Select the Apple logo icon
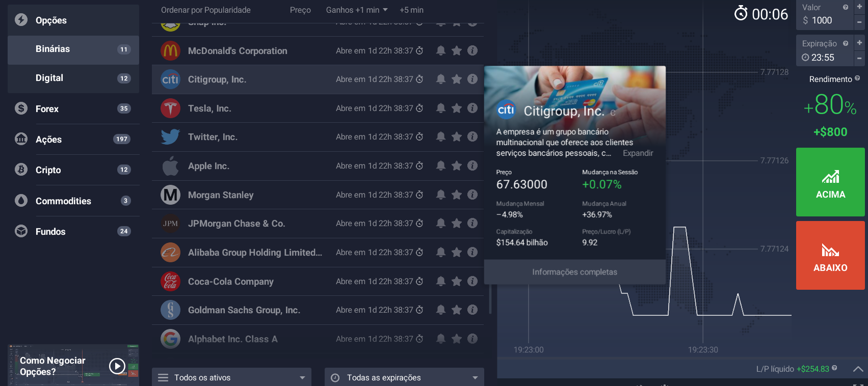868x386 pixels. click(170, 166)
